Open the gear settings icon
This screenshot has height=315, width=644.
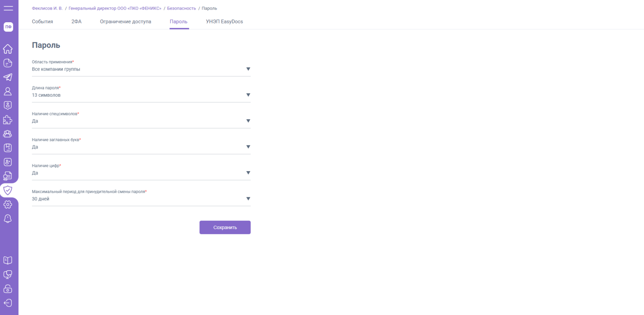click(8, 205)
